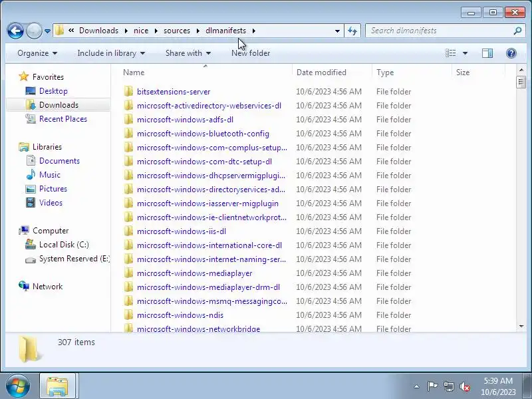Click Windows Explorer taskbar button
The height and width of the screenshot is (399, 532).
coord(59,386)
